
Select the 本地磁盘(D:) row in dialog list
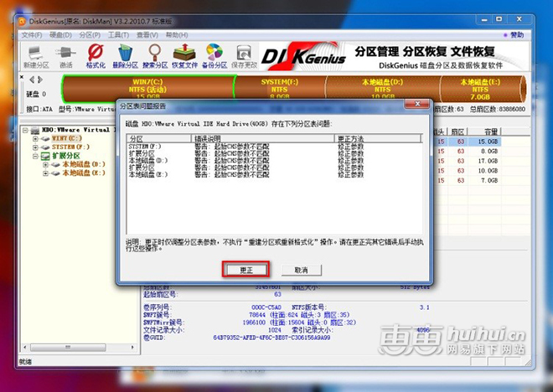click(274, 160)
